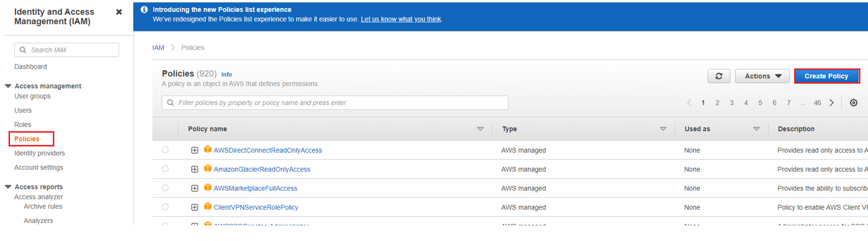
Task: Click the IAM breadcrumb link
Action: (x=158, y=47)
